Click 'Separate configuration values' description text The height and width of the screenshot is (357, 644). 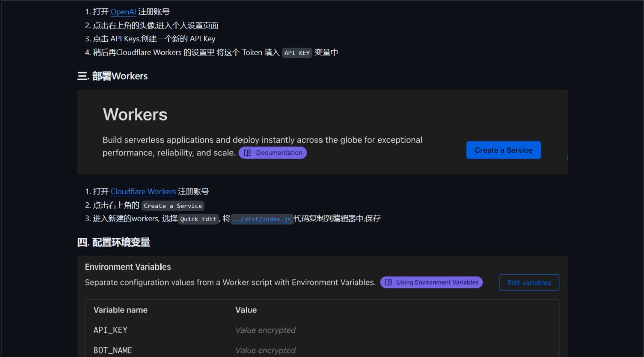pos(230,283)
